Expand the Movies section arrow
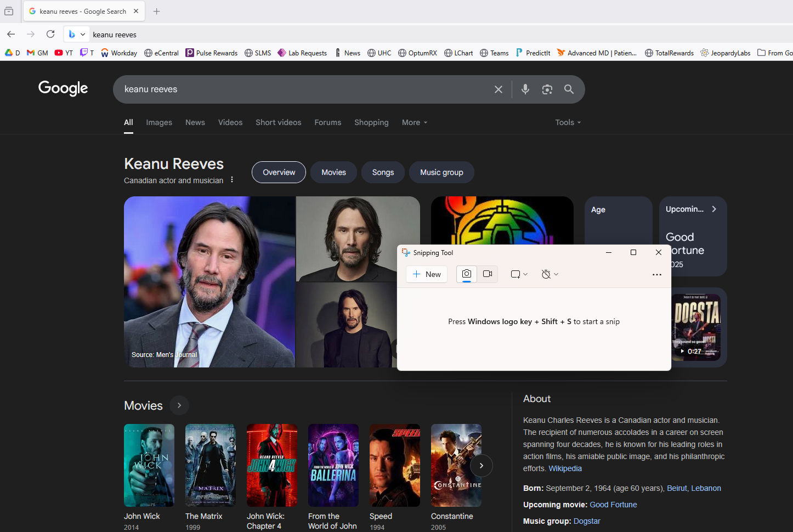Screen dimensions: 793x532 click(x=179, y=405)
